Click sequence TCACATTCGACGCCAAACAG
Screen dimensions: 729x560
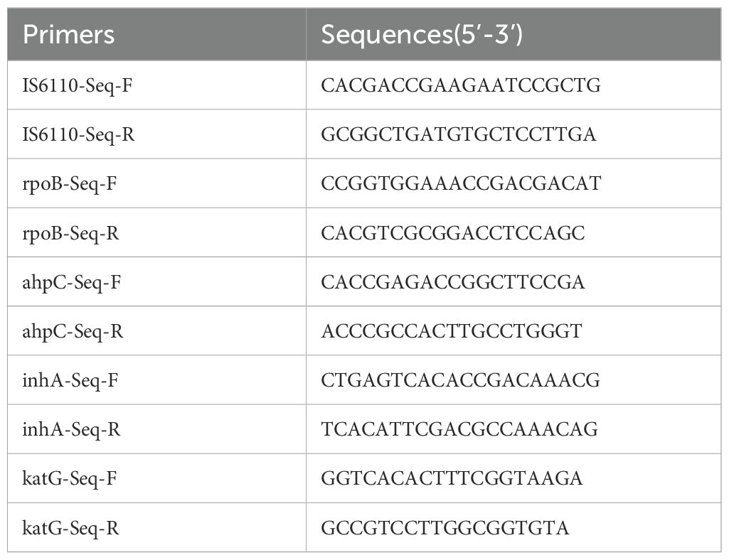[460, 429]
